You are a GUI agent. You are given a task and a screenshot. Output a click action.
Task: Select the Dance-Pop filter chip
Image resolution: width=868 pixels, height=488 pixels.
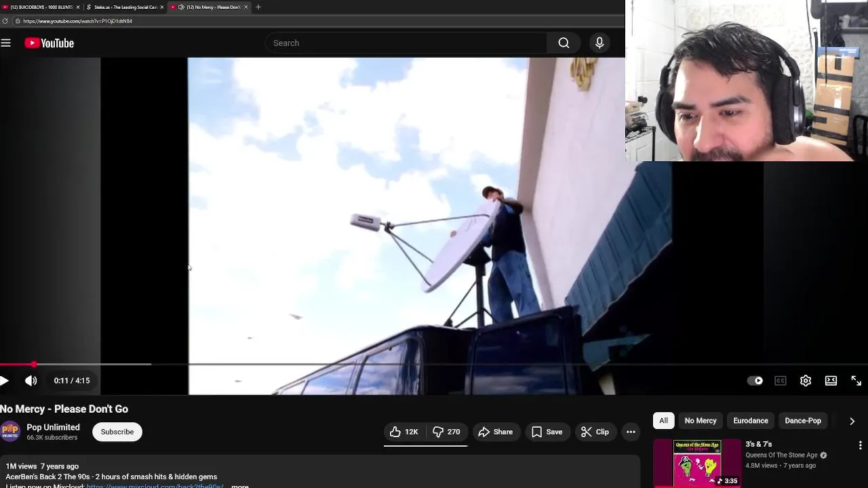coord(803,421)
